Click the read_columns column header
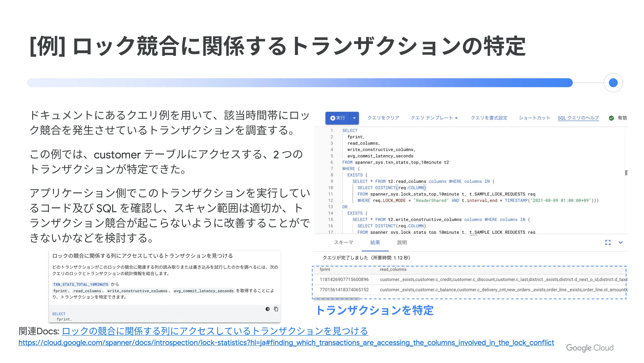The width and height of the screenshot is (644, 363). [393, 269]
